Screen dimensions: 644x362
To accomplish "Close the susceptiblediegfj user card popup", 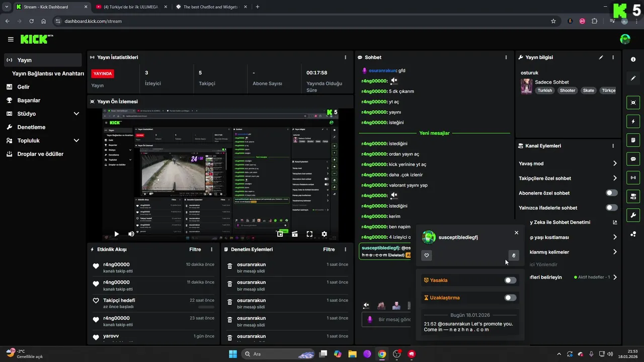I will click(x=516, y=233).
